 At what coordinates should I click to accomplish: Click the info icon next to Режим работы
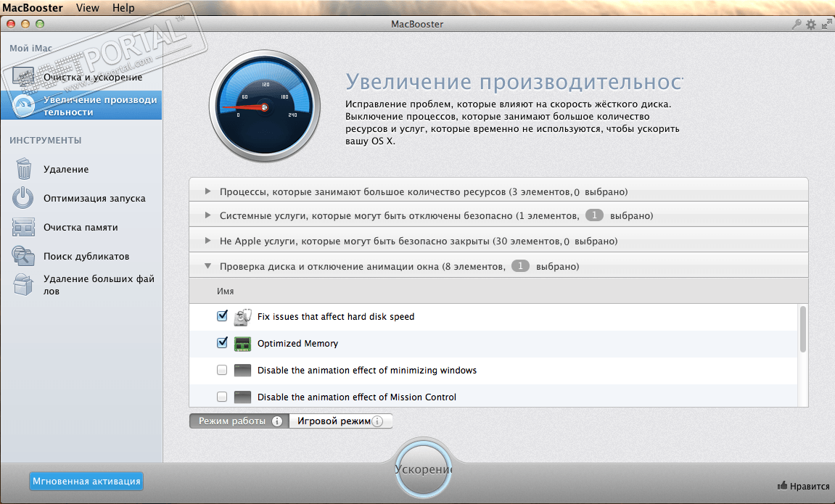click(x=277, y=421)
